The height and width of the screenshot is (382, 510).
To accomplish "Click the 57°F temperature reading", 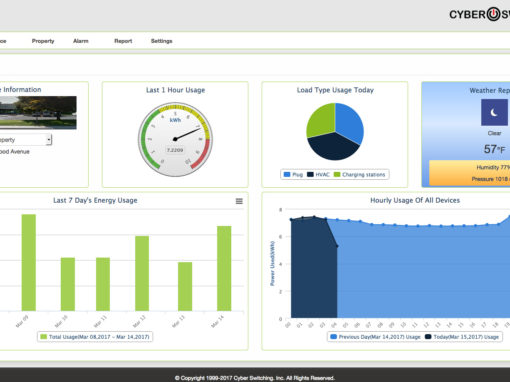I will click(x=494, y=149).
